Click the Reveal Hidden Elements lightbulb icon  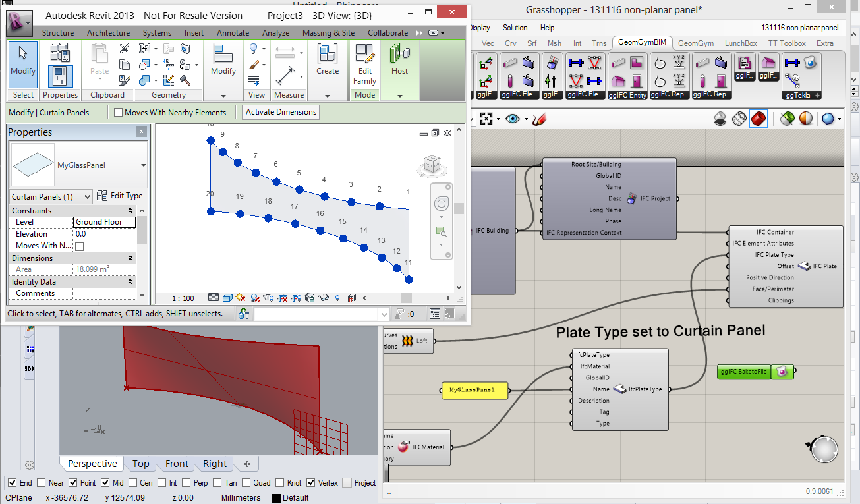(337, 298)
